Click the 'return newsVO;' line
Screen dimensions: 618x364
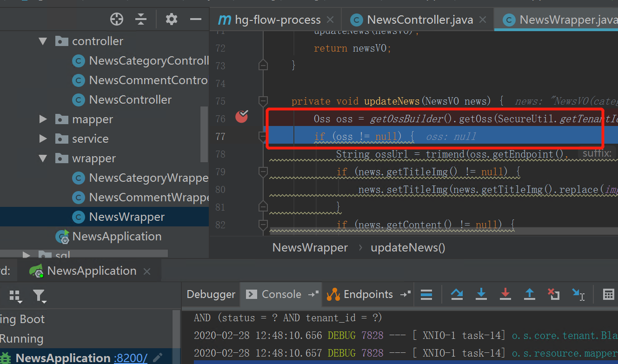click(352, 48)
